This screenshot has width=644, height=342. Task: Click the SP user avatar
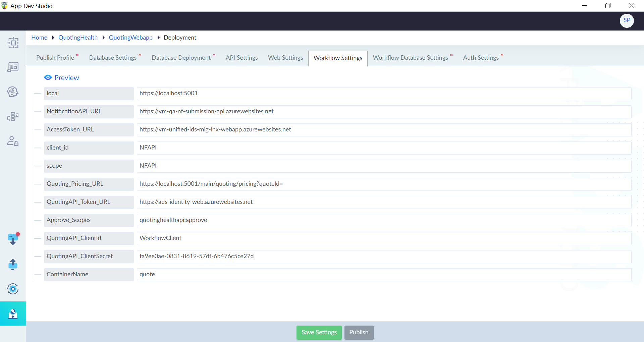(627, 20)
